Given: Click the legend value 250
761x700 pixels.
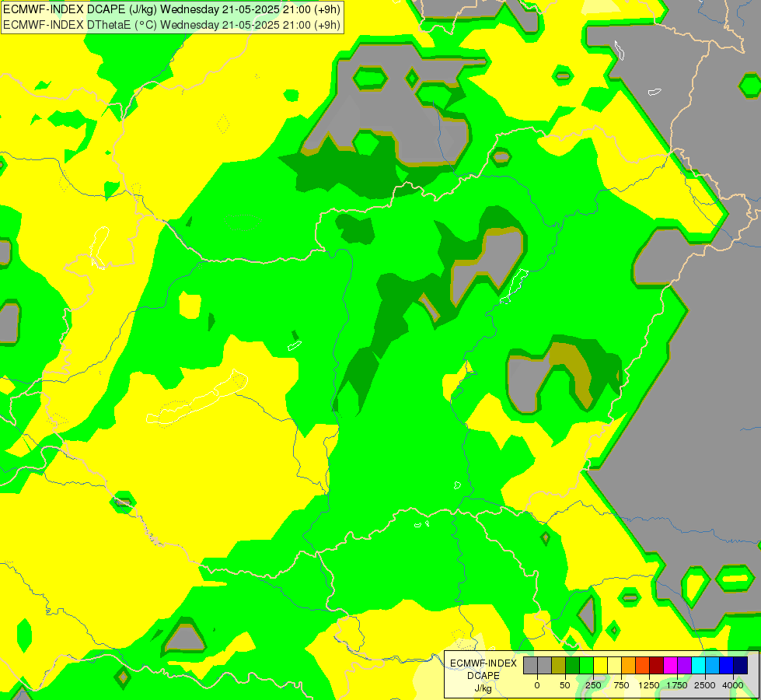Looking at the screenshot, I should click(x=593, y=685).
